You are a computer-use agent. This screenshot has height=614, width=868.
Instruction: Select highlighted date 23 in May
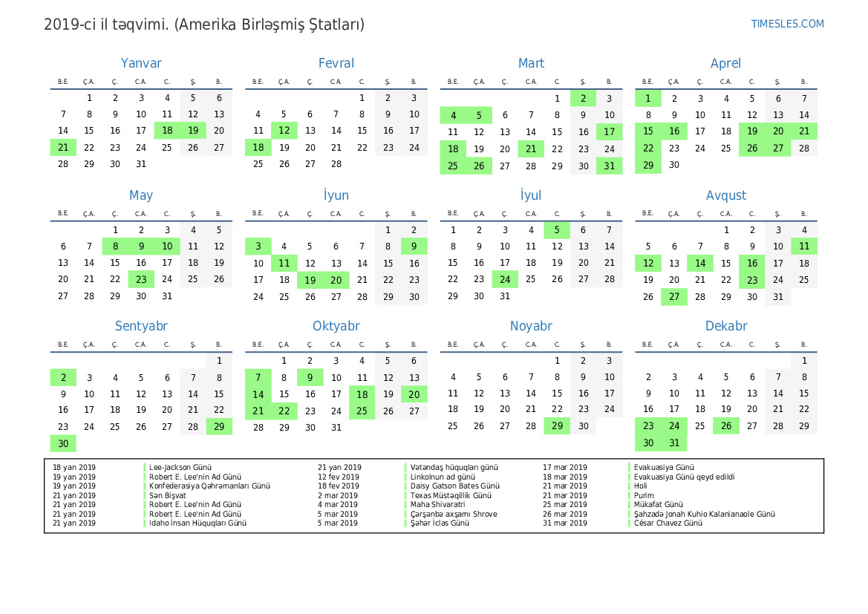(141, 279)
